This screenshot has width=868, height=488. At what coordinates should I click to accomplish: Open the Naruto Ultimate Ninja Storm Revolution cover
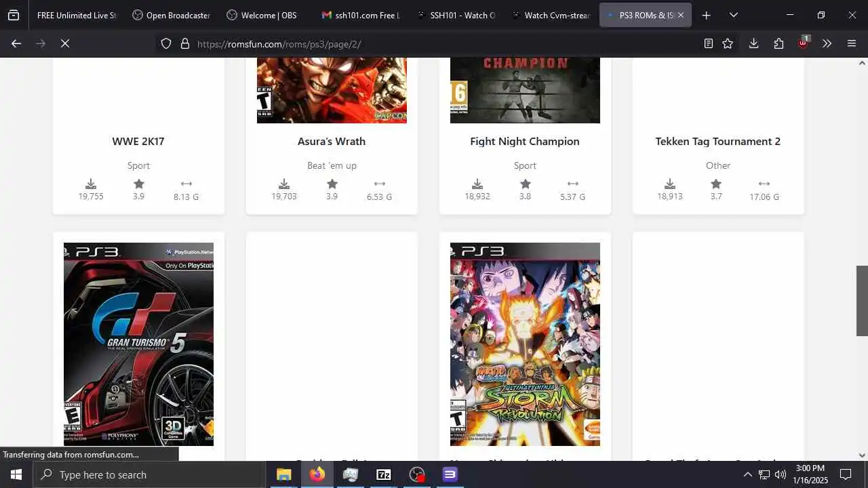tap(525, 344)
